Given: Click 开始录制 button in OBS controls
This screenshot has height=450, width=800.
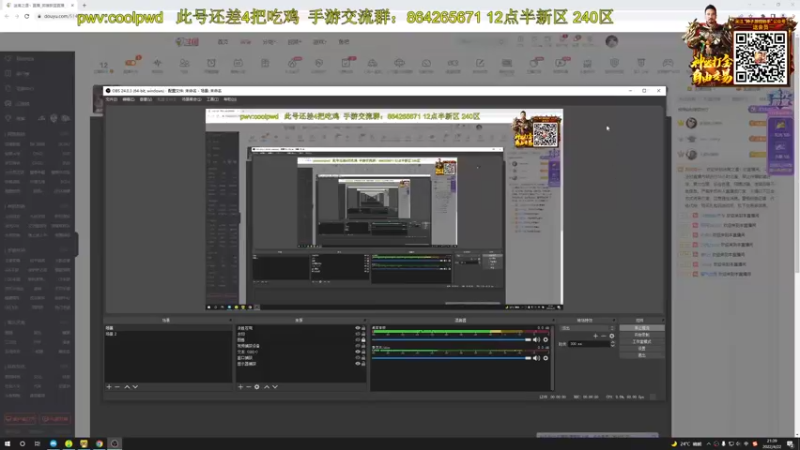Looking at the screenshot, I should pyautogui.click(x=642, y=335).
